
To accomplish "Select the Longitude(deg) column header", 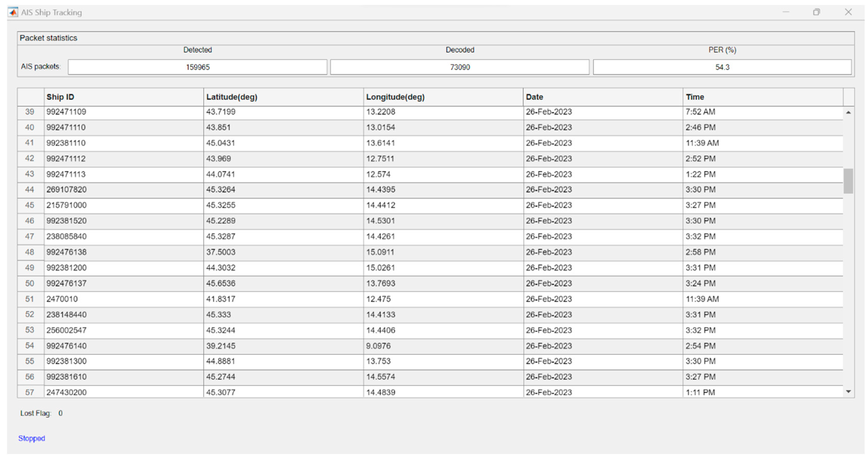I will click(x=443, y=97).
